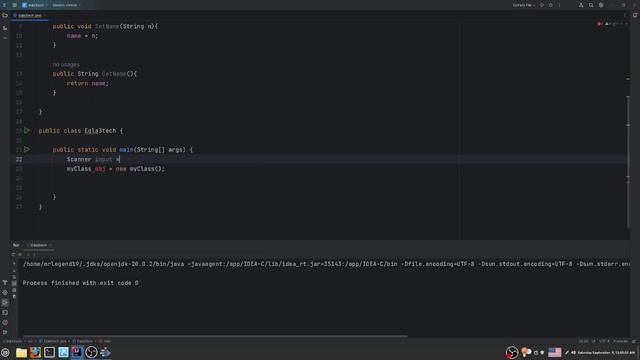
Task: Open the Git tool window icon
Action: [5, 332]
